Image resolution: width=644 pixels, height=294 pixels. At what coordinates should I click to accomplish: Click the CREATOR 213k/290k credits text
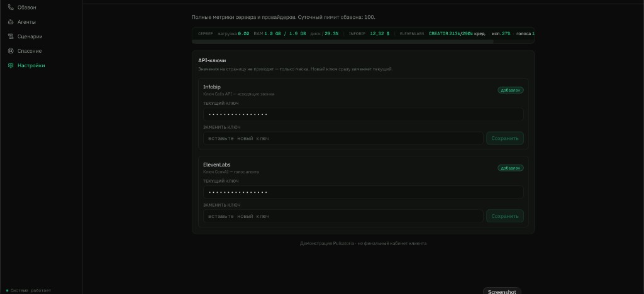click(x=457, y=34)
